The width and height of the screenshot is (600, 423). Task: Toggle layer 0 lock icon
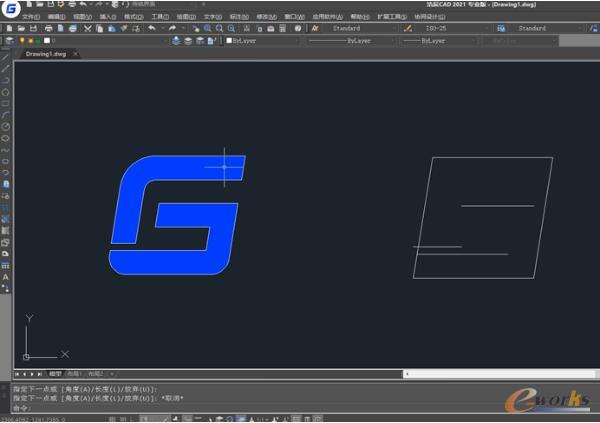coord(38,41)
